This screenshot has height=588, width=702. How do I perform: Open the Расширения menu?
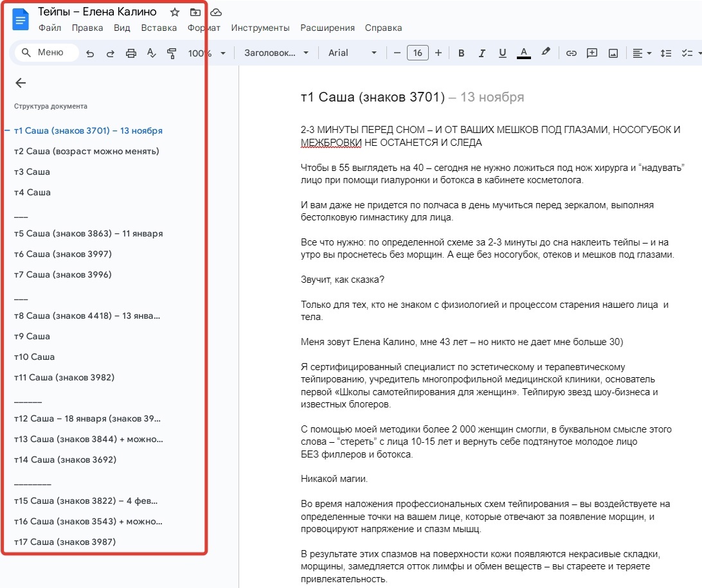(327, 28)
